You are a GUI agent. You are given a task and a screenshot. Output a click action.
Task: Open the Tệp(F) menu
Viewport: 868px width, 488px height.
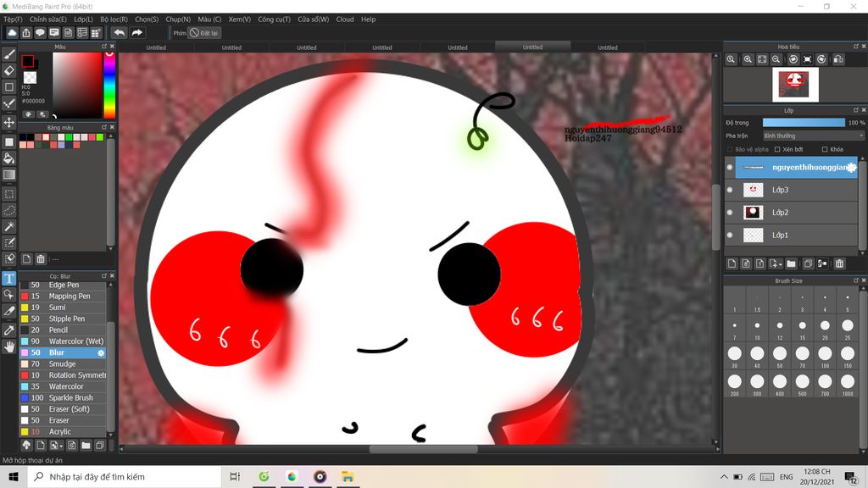click(x=13, y=19)
